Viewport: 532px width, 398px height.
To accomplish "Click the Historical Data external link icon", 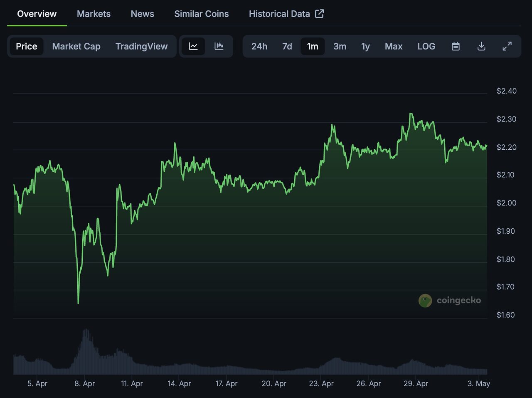I will coord(319,14).
